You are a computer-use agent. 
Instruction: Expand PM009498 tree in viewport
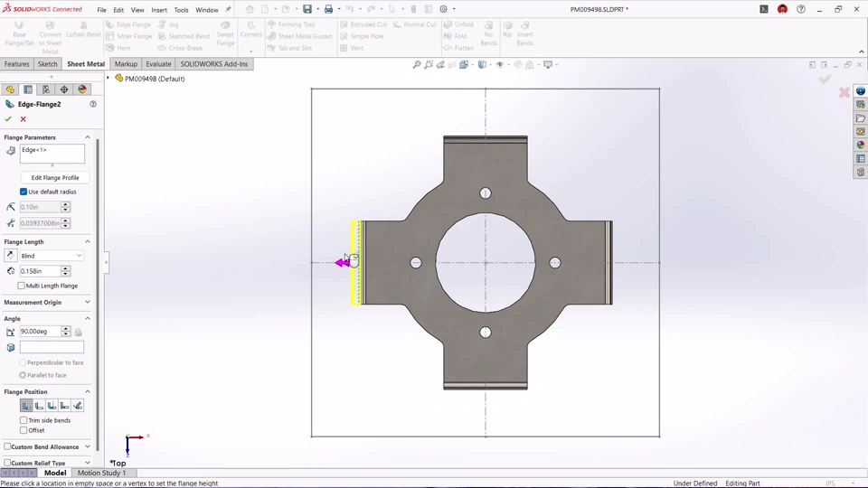tap(108, 79)
